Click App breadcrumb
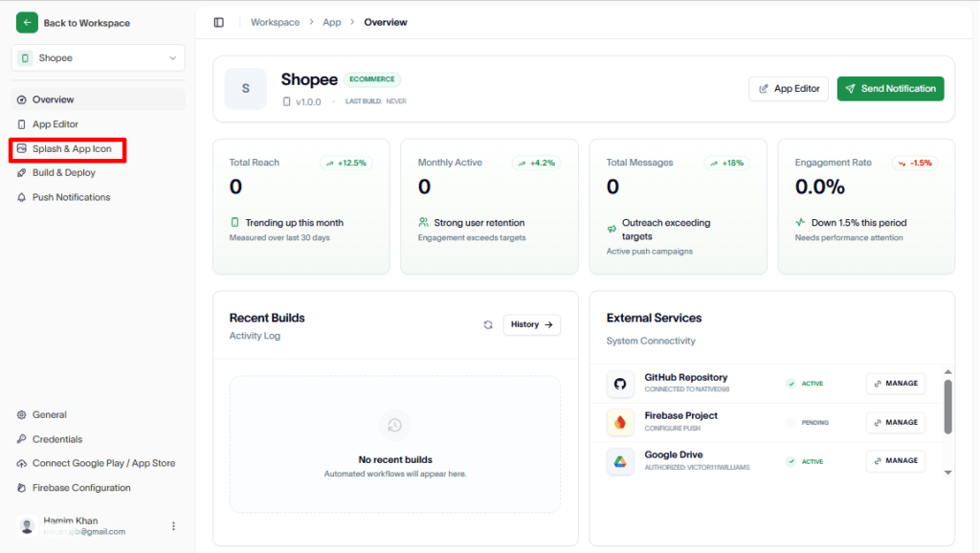Screen dimensions: 980x553 click(x=332, y=23)
